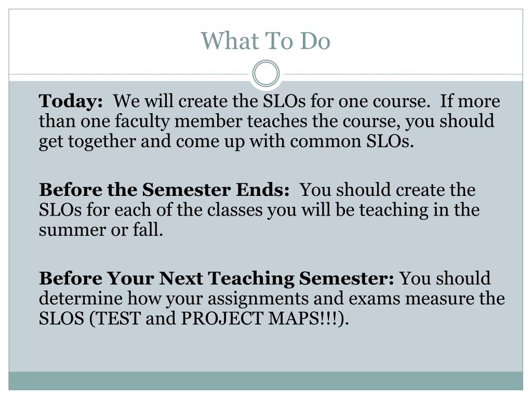This screenshot has height=399, width=532.
Task: Click the teal footer bar at slide bottom
Action: click(x=266, y=381)
